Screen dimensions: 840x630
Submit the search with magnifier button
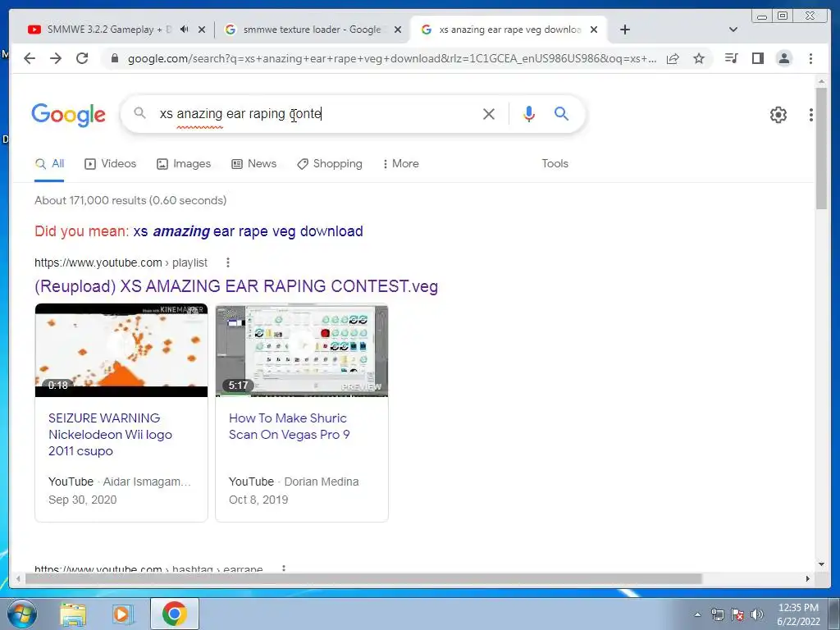pyautogui.click(x=561, y=113)
